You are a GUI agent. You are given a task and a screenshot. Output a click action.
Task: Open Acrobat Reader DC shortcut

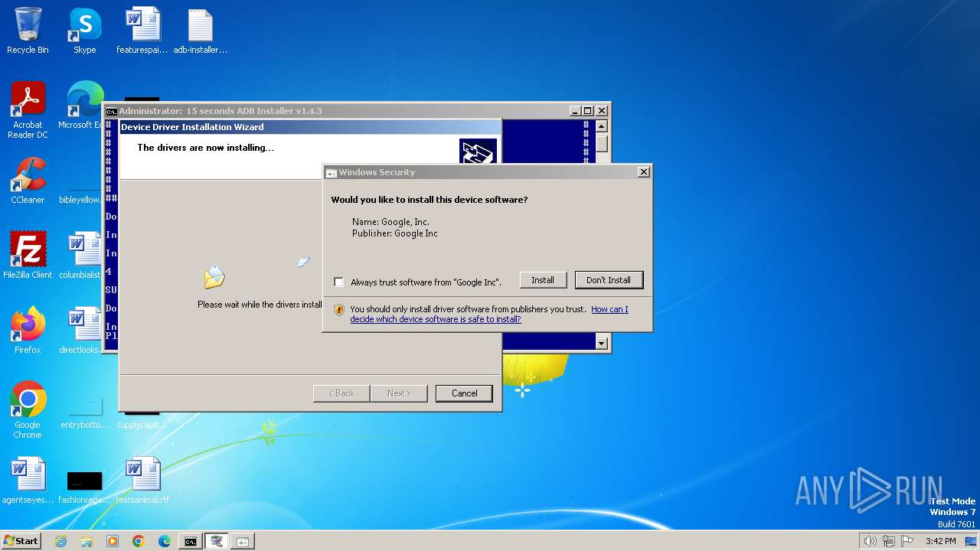[x=28, y=109]
